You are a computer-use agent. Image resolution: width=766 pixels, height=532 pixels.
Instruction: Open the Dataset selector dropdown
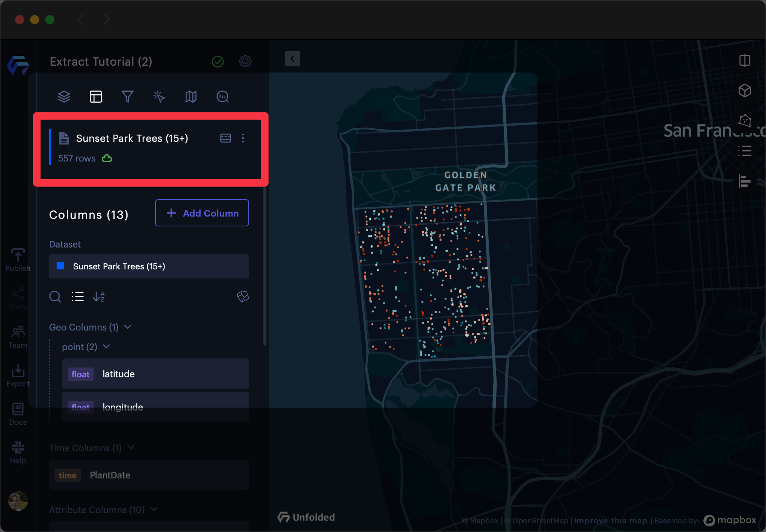149,266
